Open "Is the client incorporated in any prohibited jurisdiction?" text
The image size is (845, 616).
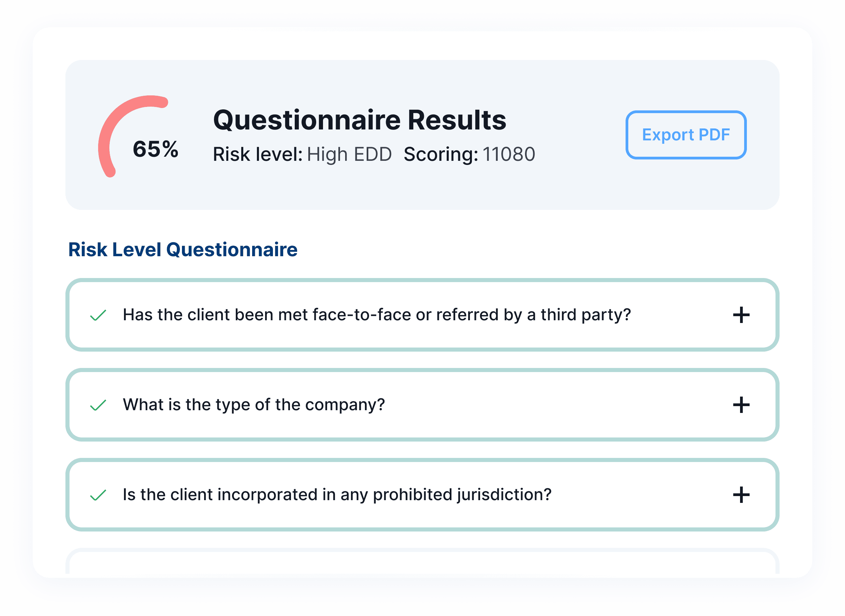click(337, 494)
